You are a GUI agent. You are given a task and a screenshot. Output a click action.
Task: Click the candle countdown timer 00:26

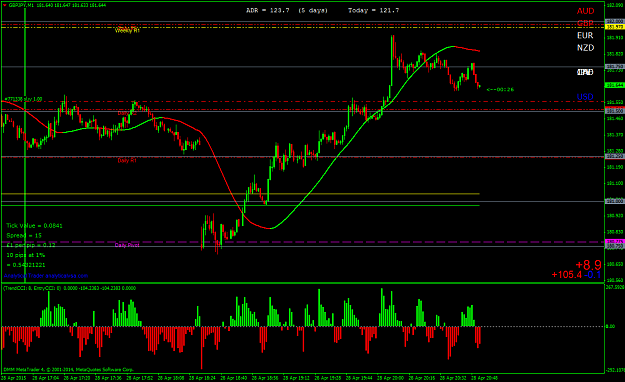500,89
